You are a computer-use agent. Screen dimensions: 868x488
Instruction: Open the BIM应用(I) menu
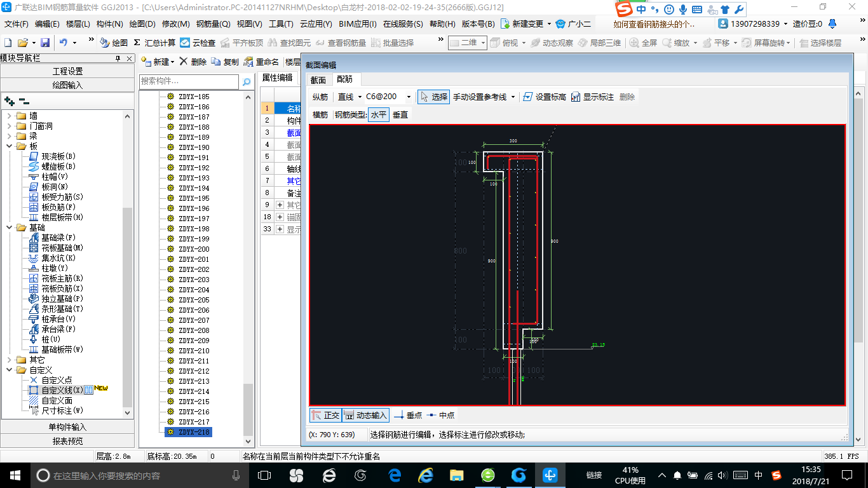point(358,24)
